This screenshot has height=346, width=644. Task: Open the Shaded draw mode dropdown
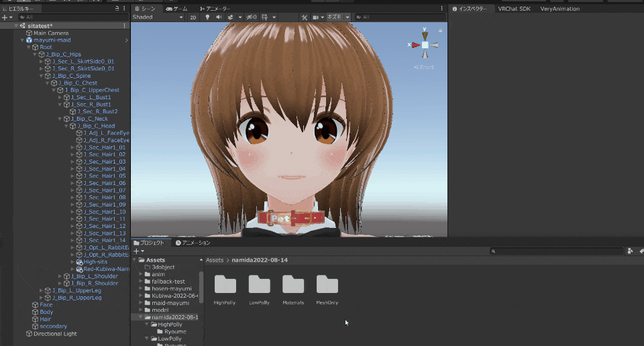tap(158, 17)
